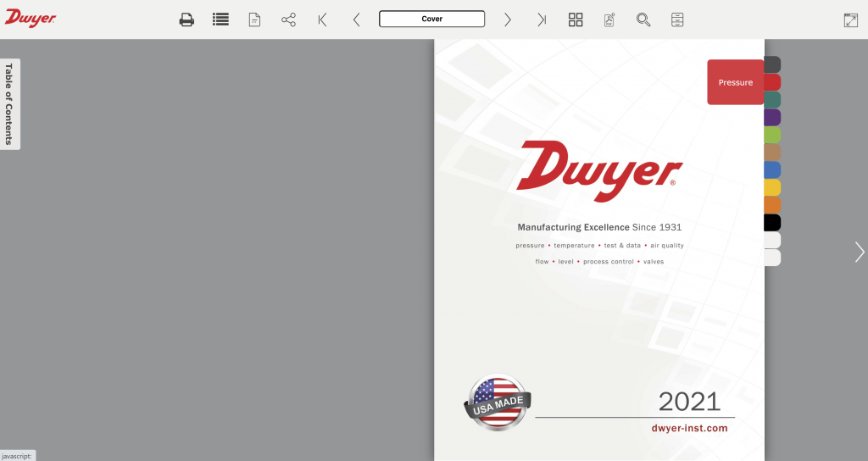Go to previous page arrow in toolbar
Viewport: 868px width, 461px height.
357,20
